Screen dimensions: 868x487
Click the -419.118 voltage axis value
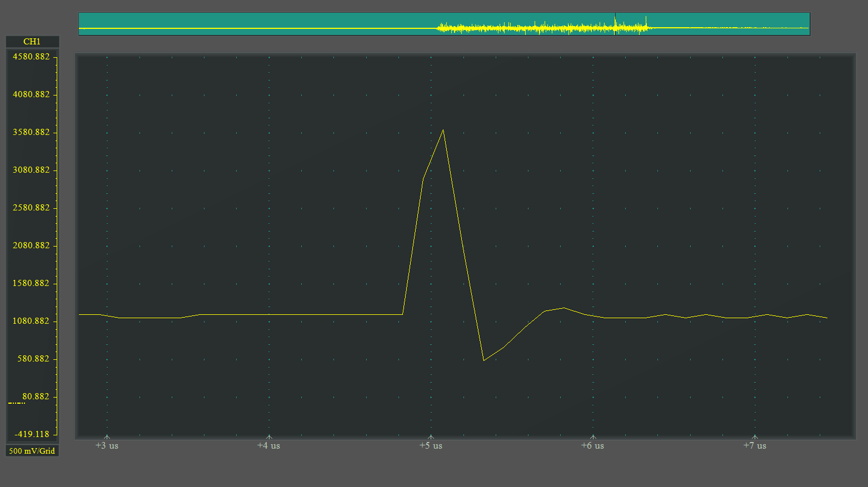[x=32, y=434]
